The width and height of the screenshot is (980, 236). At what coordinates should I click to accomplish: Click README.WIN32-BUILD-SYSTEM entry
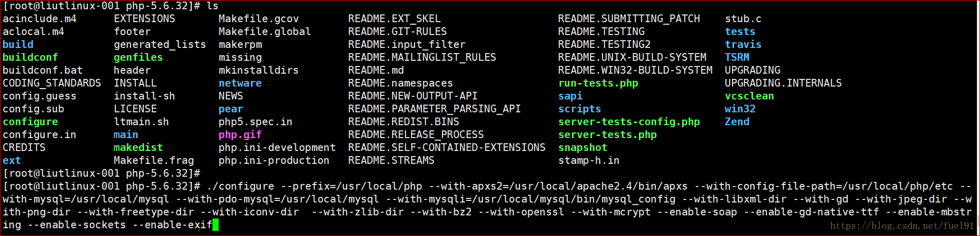[x=635, y=71]
